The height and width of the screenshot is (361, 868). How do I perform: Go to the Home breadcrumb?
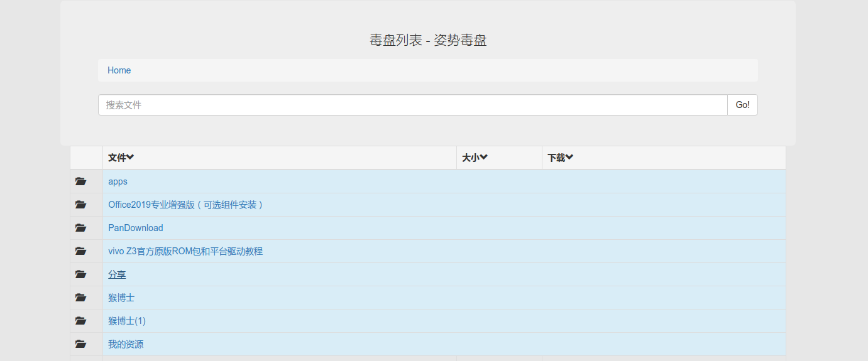119,70
